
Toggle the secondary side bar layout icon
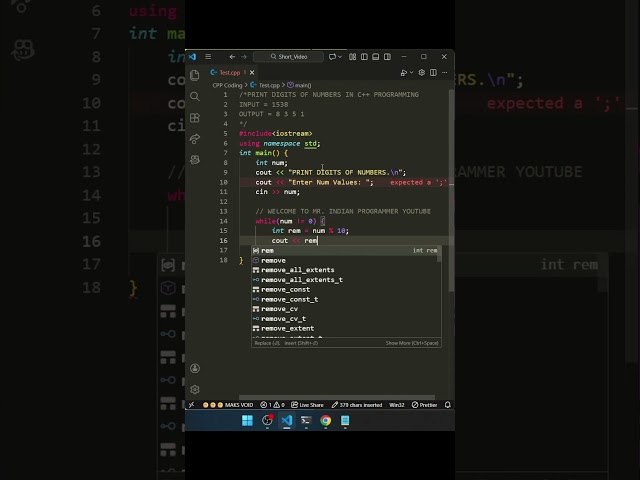(x=387, y=57)
